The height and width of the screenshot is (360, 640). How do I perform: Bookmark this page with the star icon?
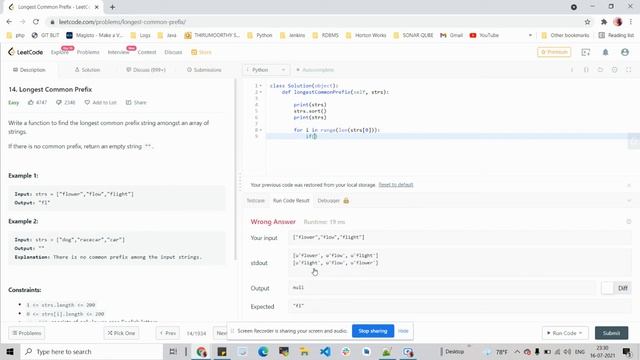(587, 22)
